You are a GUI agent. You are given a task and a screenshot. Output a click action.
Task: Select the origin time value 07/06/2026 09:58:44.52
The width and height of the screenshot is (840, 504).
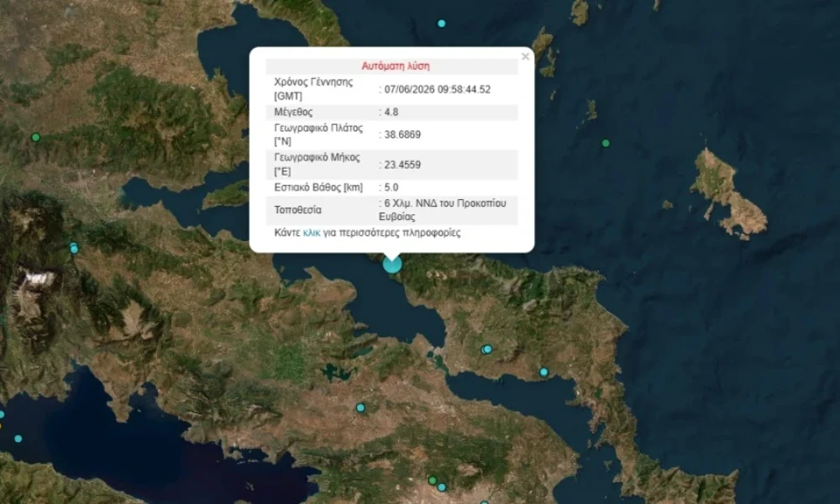click(437, 89)
